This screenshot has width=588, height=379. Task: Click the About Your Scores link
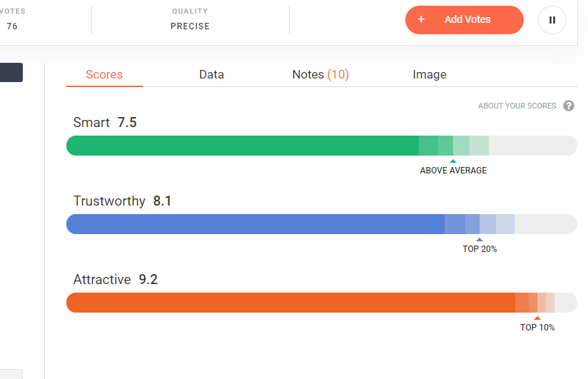pyautogui.click(x=517, y=106)
